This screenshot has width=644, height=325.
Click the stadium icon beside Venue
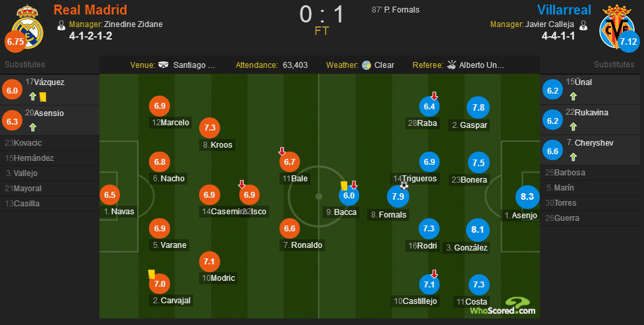pyautogui.click(x=163, y=65)
